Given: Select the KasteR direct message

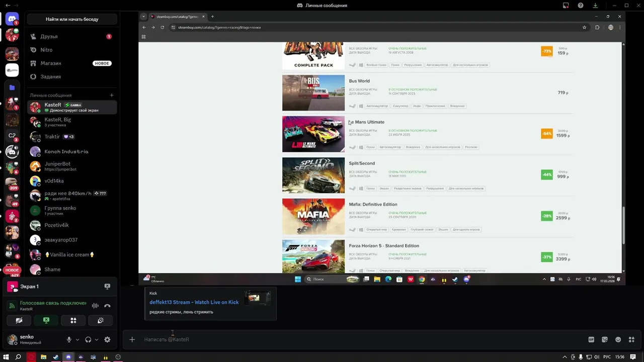Looking at the screenshot, I should coord(72,107).
